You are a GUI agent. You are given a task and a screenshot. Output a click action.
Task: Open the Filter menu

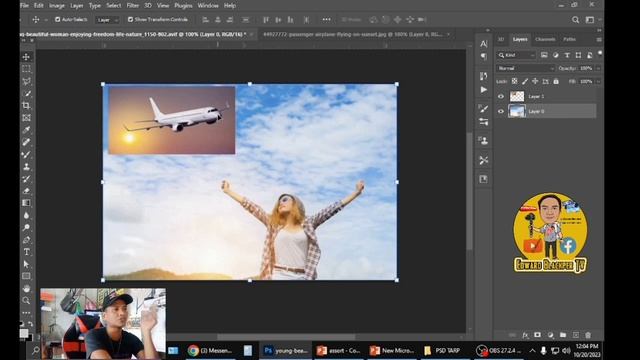pyautogui.click(x=133, y=6)
